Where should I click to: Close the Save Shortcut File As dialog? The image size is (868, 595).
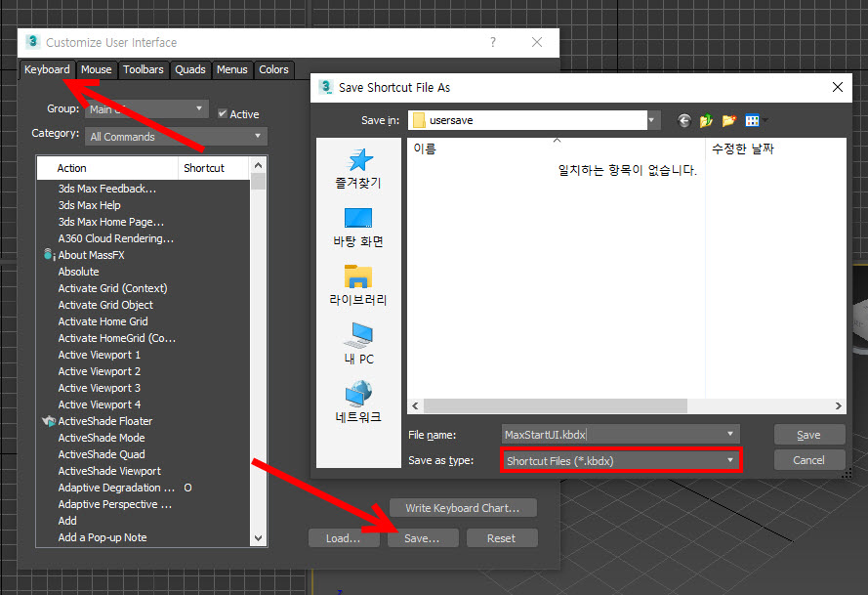838,87
